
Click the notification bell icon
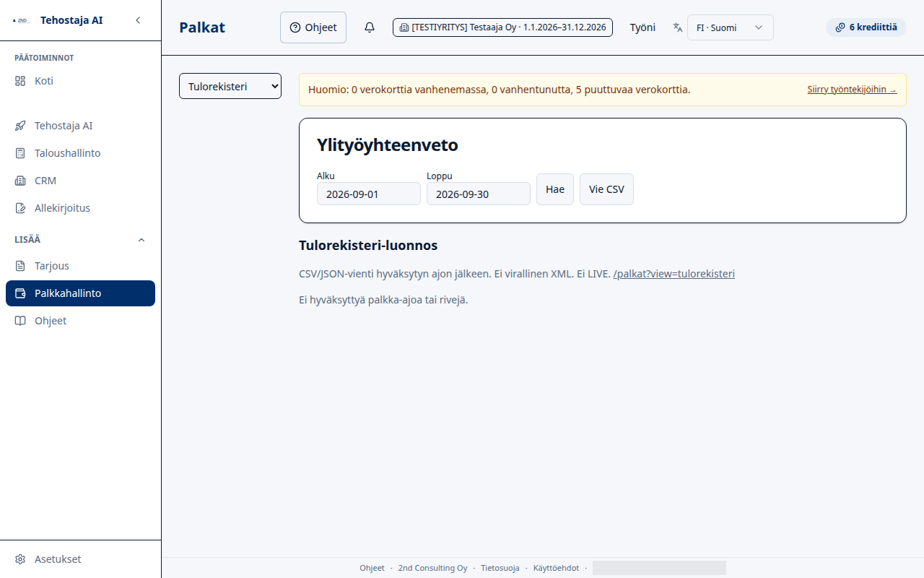(x=370, y=27)
